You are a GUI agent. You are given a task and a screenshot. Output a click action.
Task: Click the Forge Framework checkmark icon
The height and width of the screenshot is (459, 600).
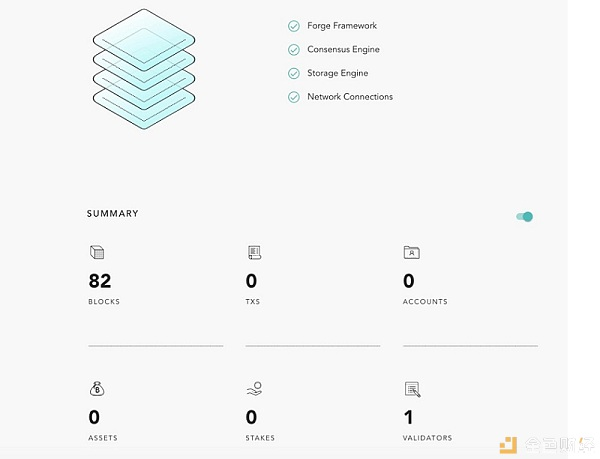(293, 26)
